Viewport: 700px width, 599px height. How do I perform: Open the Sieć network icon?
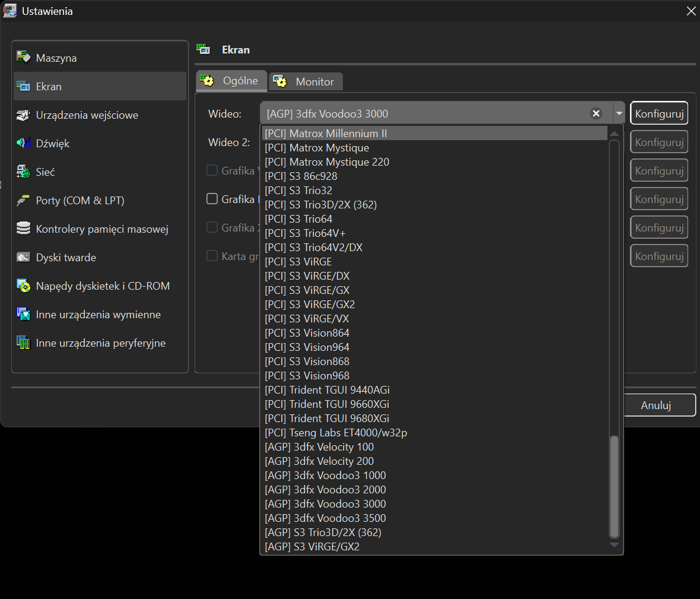(x=23, y=172)
